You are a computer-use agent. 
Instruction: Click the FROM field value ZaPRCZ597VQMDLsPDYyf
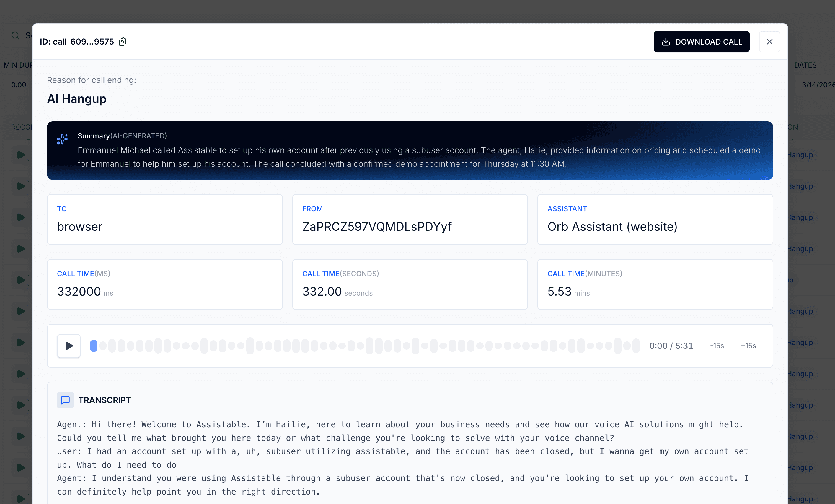click(377, 227)
